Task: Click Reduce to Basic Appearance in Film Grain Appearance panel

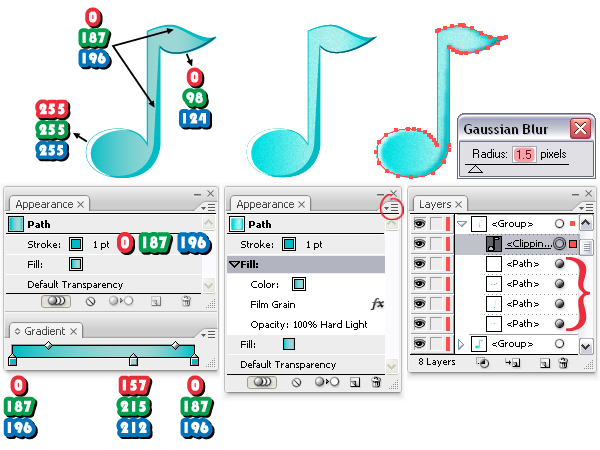Action: 327,382
